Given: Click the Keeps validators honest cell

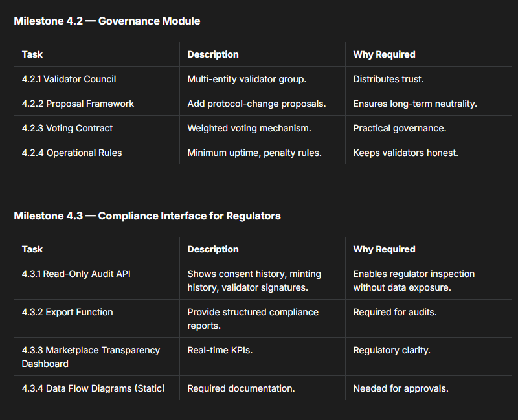Looking at the screenshot, I should [x=405, y=153].
